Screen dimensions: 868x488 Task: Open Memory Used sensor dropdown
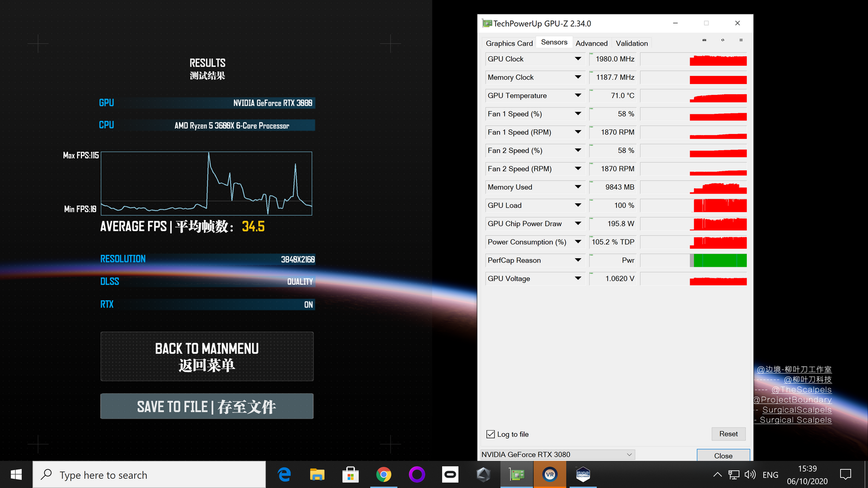click(578, 187)
